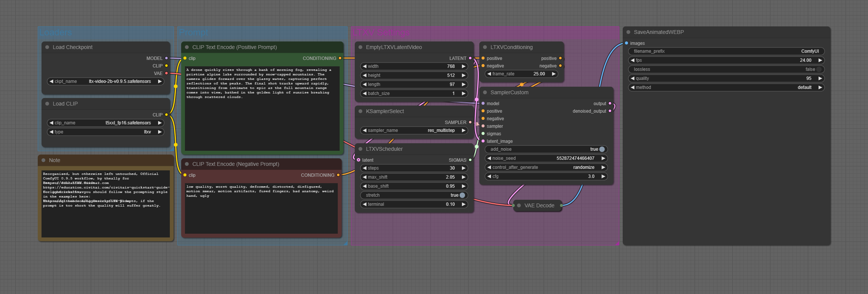
Task: Toggle the add_noise switch in SamplerCustom
Action: (x=602, y=149)
